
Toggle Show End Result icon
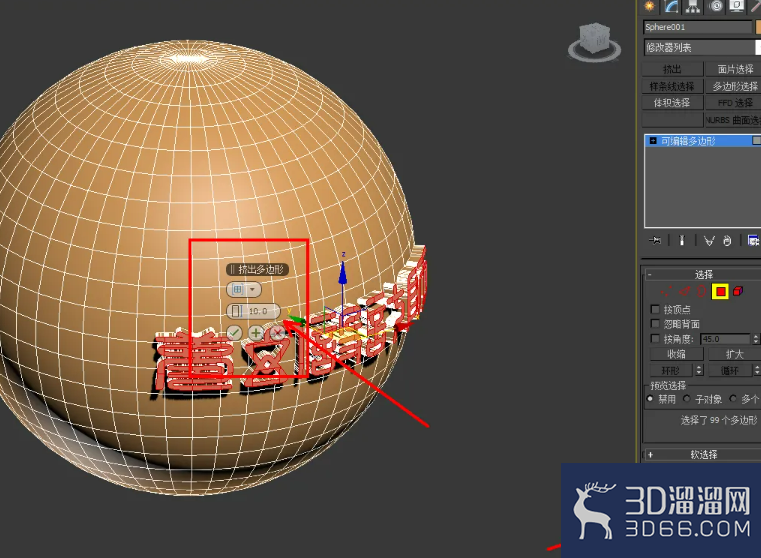[x=681, y=241]
